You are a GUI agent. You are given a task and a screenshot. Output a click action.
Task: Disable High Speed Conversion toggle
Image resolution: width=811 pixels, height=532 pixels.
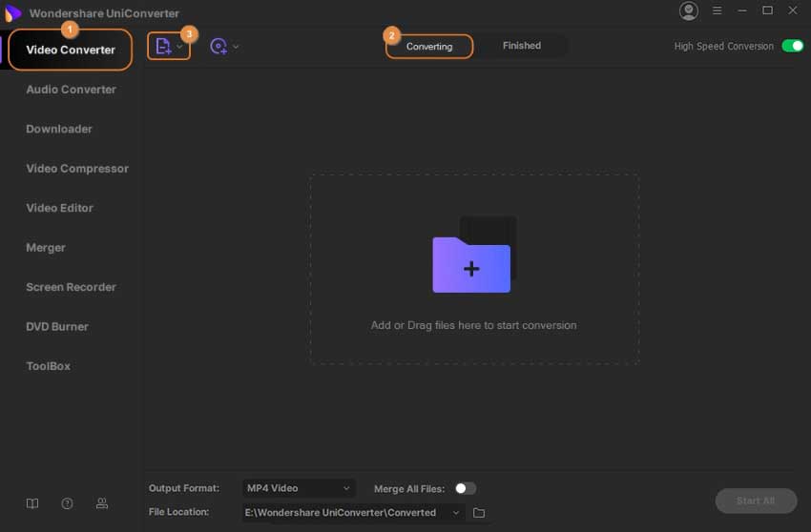click(792, 46)
